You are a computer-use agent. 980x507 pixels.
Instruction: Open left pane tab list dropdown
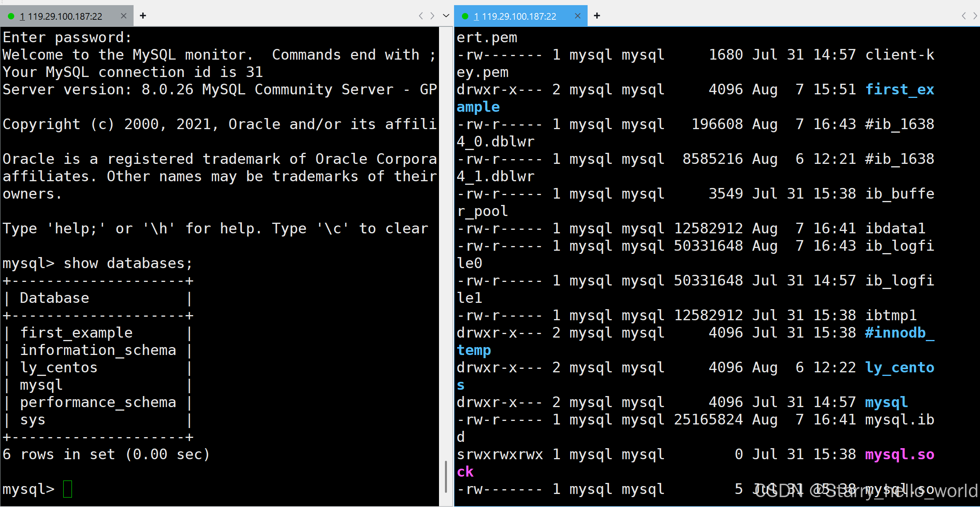(x=446, y=16)
